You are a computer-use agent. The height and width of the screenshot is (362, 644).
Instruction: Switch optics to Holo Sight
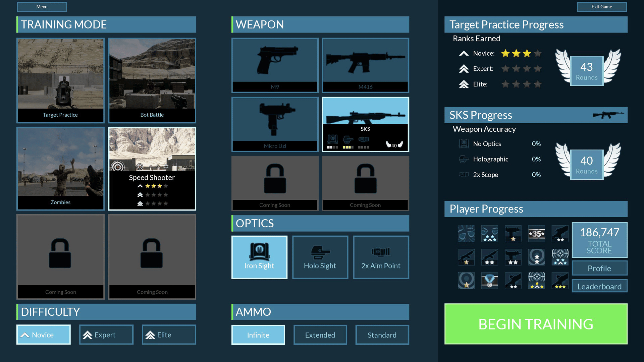(x=320, y=257)
